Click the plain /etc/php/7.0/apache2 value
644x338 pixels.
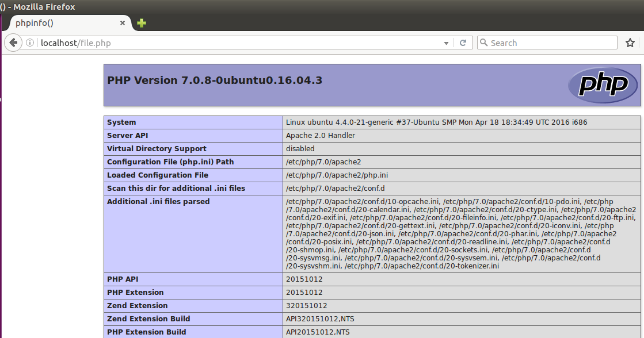pyautogui.click(x=323, y=162)
